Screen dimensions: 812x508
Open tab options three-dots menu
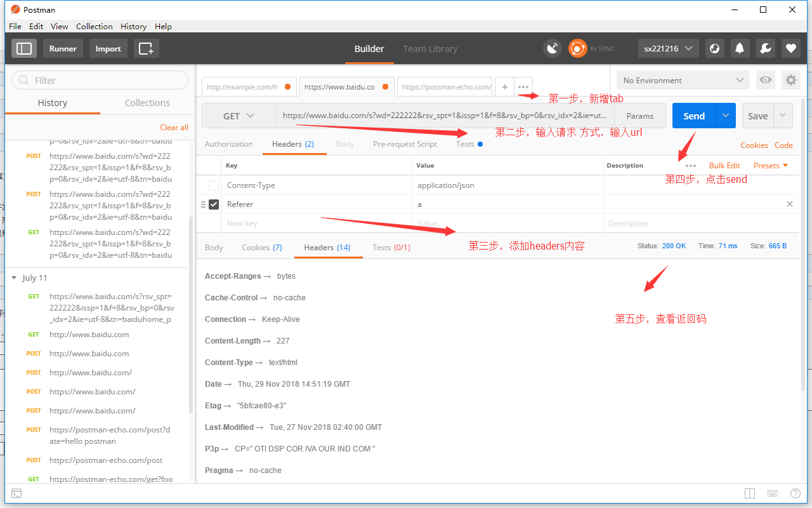click(523, 87)
